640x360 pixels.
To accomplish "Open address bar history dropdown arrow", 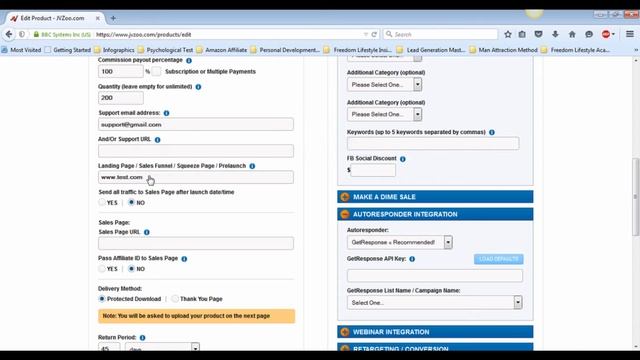I will [366, 34].
